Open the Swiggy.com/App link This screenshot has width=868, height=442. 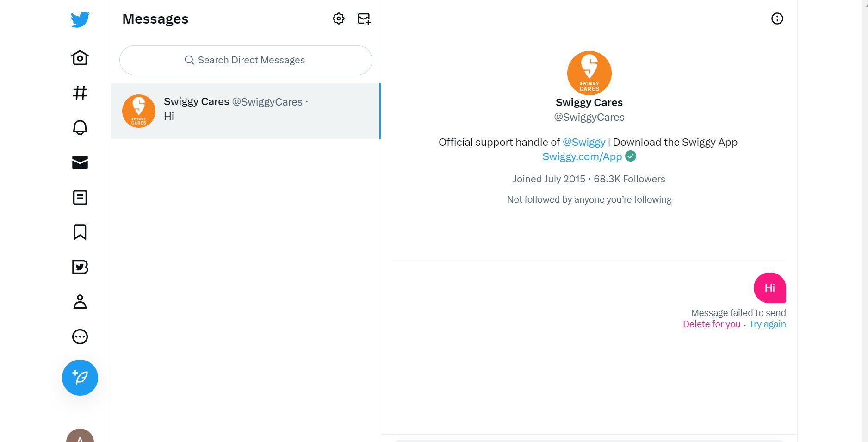tap(582, 156)
